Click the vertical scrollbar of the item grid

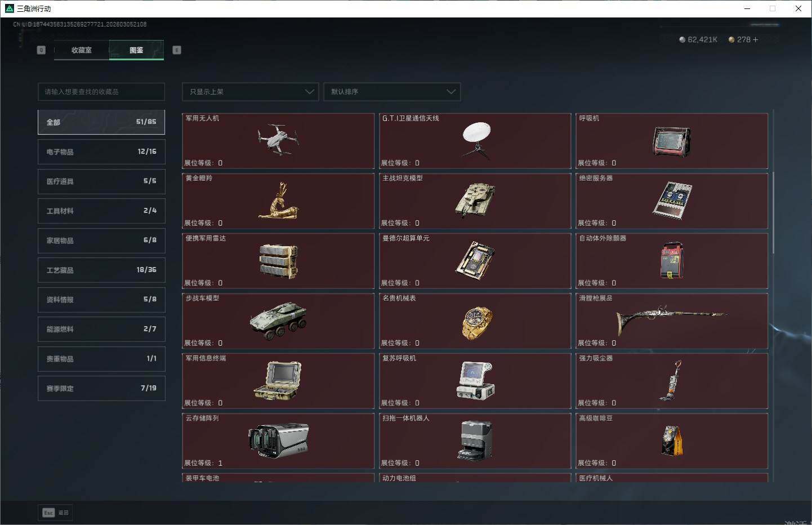773,214
